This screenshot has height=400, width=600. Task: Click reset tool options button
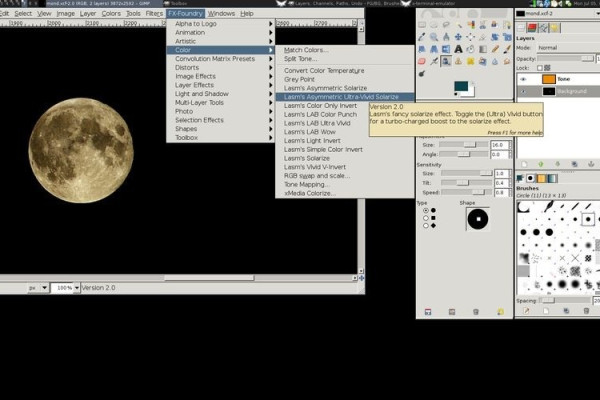500,311
